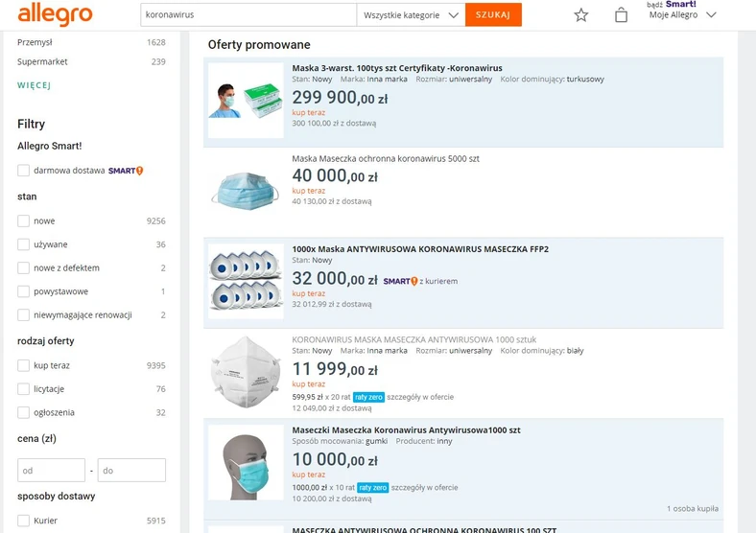The image size is (756, 533).
Task: Click the 599,95 zł x 20 rat text
Action: [x=321, y=397]
